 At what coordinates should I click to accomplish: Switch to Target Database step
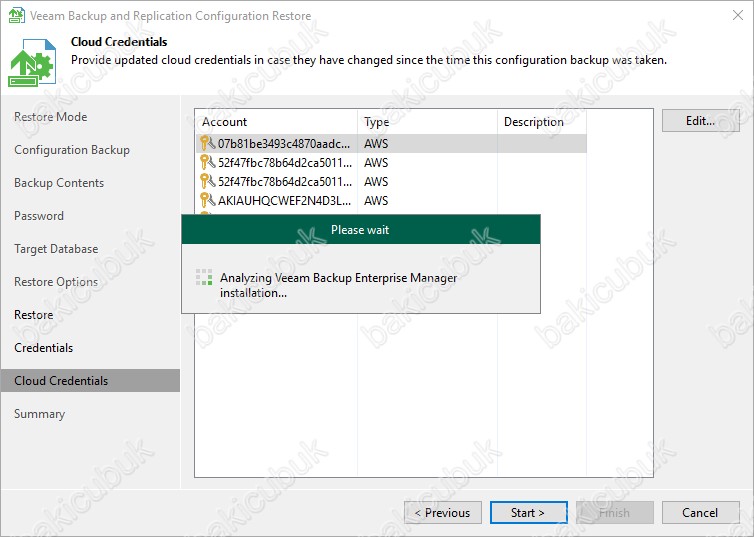point(56,249)
